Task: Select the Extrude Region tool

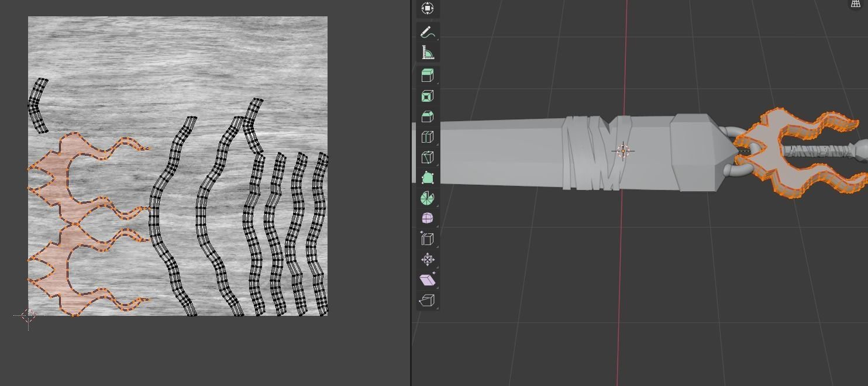Action: [428, 75]
